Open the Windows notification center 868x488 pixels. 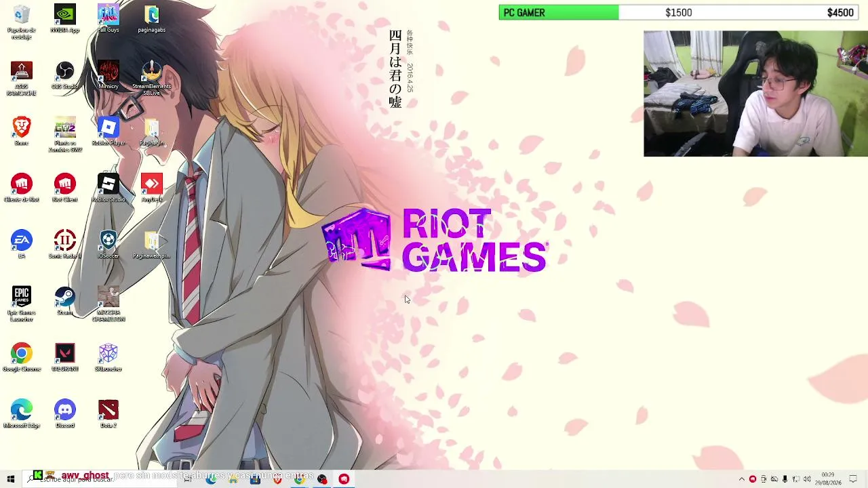click(853, 479)
